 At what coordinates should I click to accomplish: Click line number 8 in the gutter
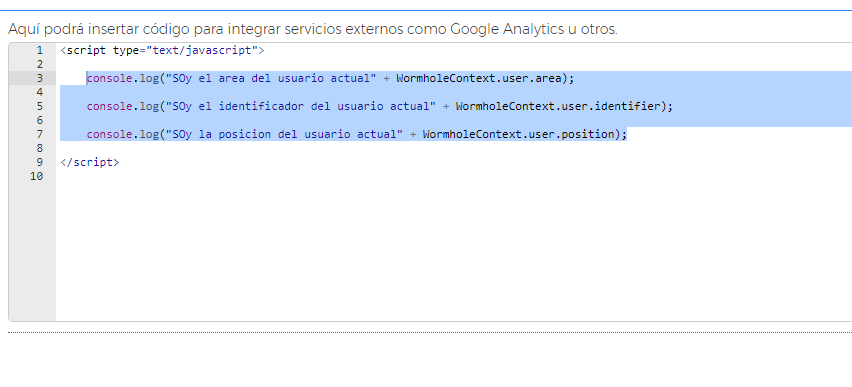(x=39, y=148)
